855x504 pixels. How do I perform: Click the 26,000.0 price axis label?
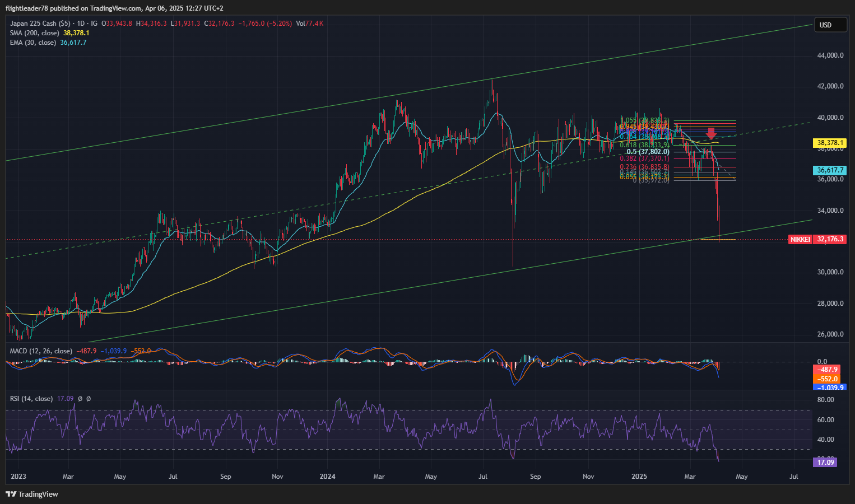pos(830,334)
